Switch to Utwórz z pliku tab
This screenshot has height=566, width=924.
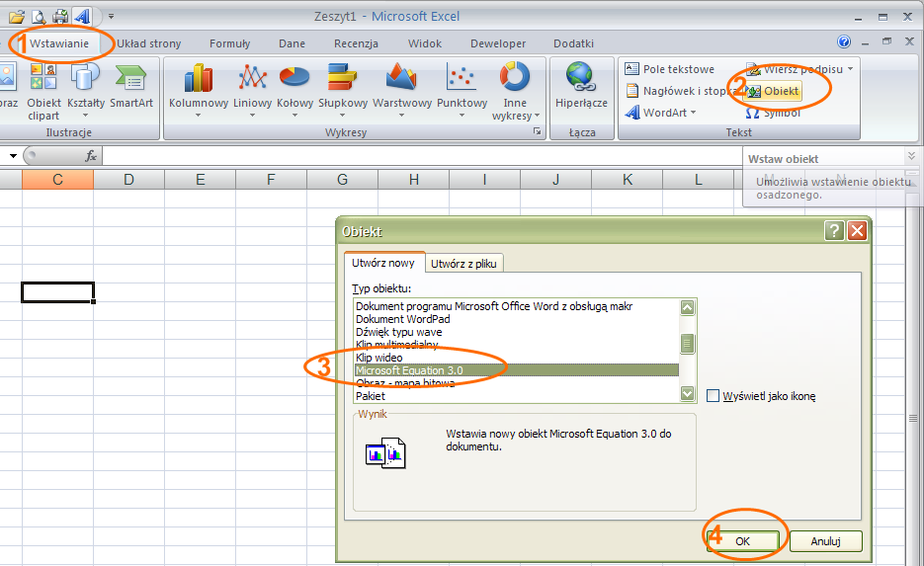coord(463,264)
